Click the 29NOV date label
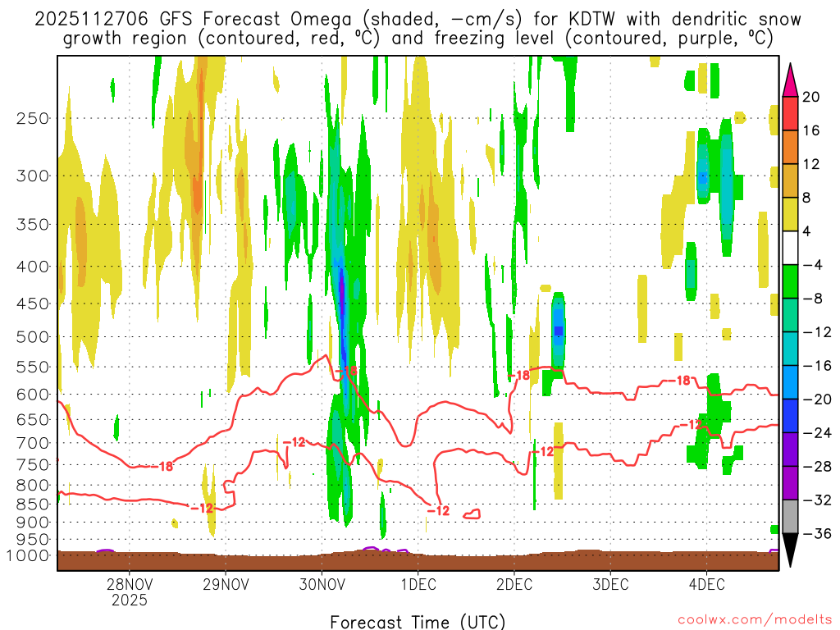 [x=226, y=584]
